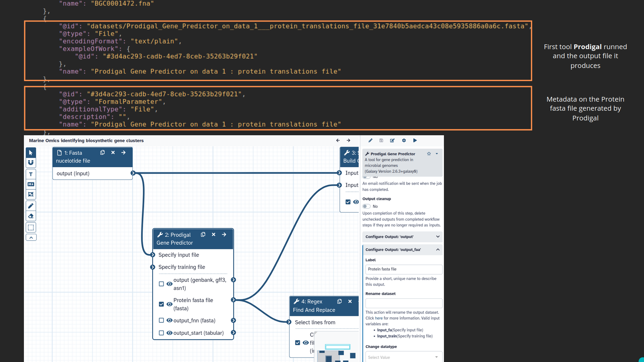Collapse Configure Output: 'output_faa' section
Image resolution: width=644 pixels, height=362 pixels.
pyautogui.click(x=402, y=250)
